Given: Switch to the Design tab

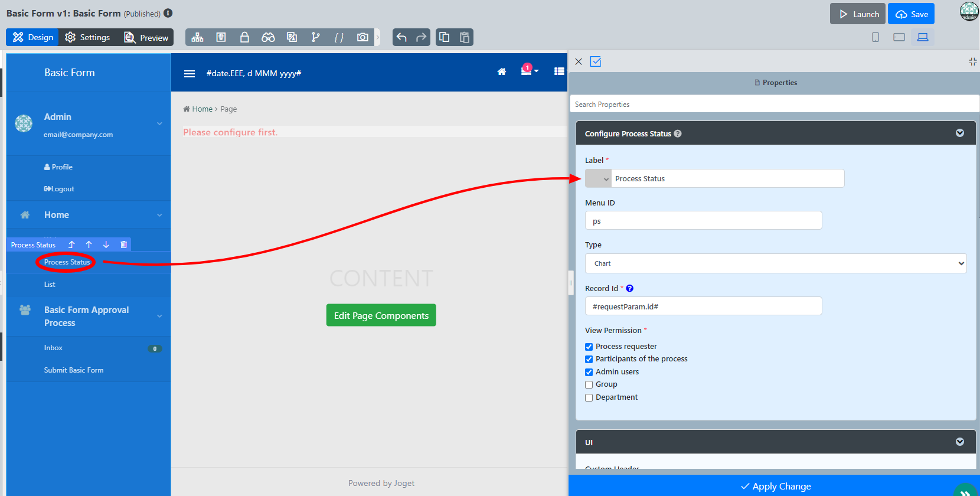Looking at the screenshot, I should point(32,37).
